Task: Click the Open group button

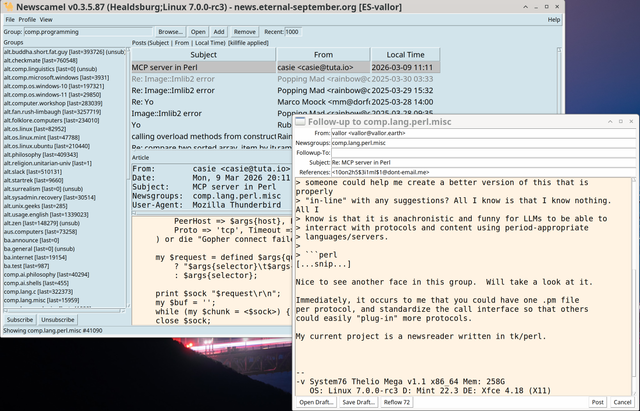Action: tap(198, 32)
